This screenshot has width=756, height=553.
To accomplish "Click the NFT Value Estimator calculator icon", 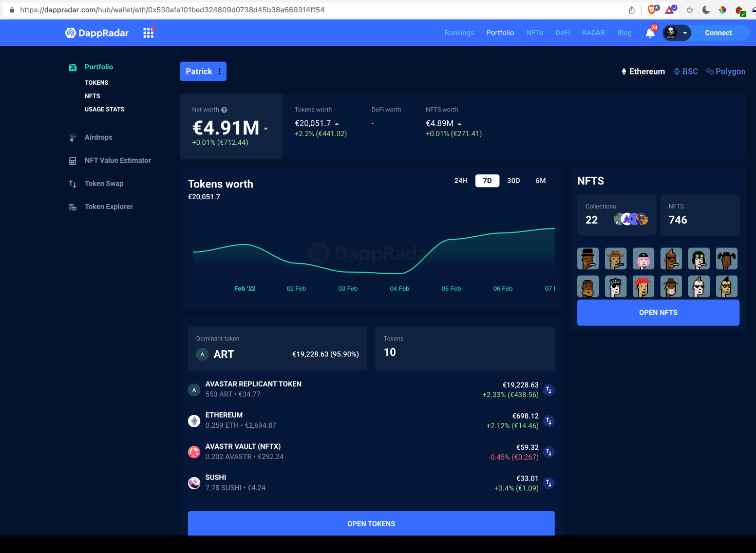I will [x=72, y=161].
